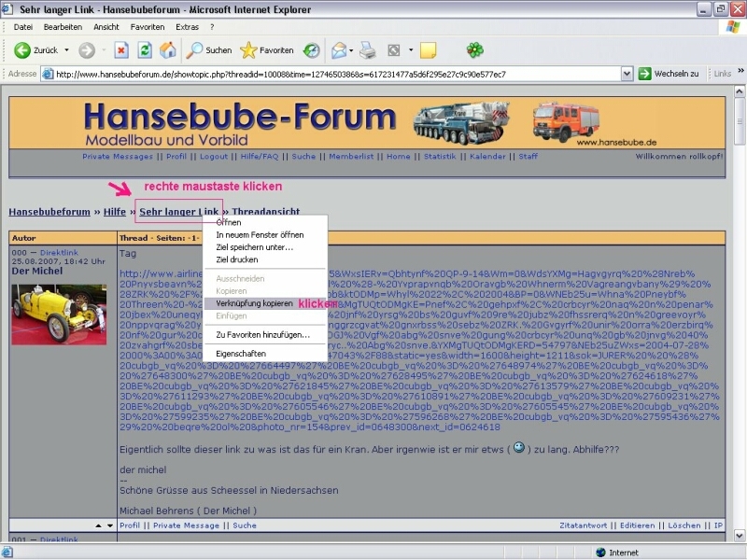The image size is (747, 560).
Task: Refresh the page with the green arrows icon
Action: point(145,50)
